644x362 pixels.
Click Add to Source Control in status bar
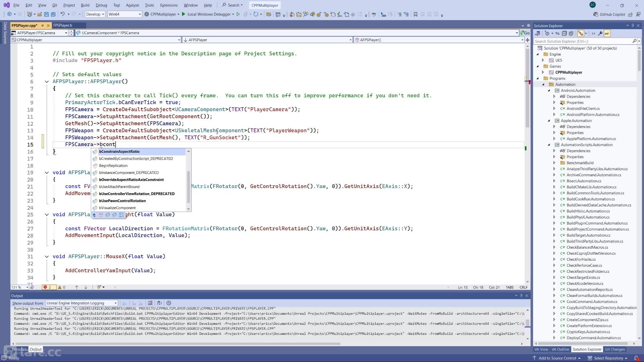(x=557, y=358)
